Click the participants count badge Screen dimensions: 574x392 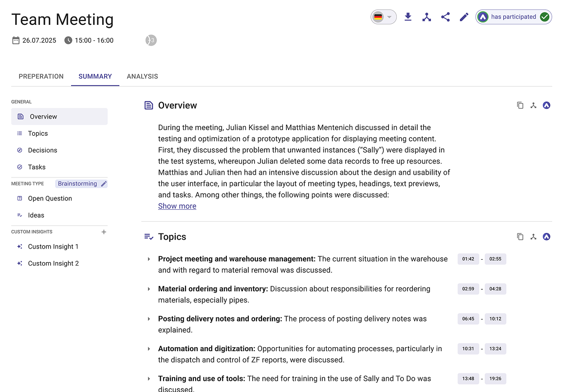pyautogui.click(x=151, y=40)
